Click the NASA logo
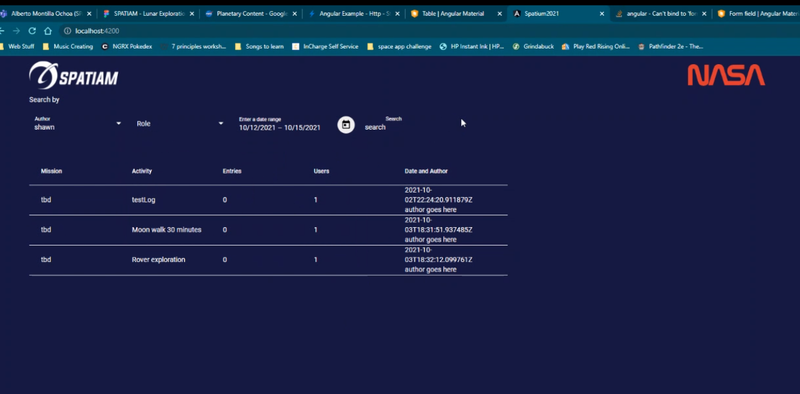 point(726,75)
